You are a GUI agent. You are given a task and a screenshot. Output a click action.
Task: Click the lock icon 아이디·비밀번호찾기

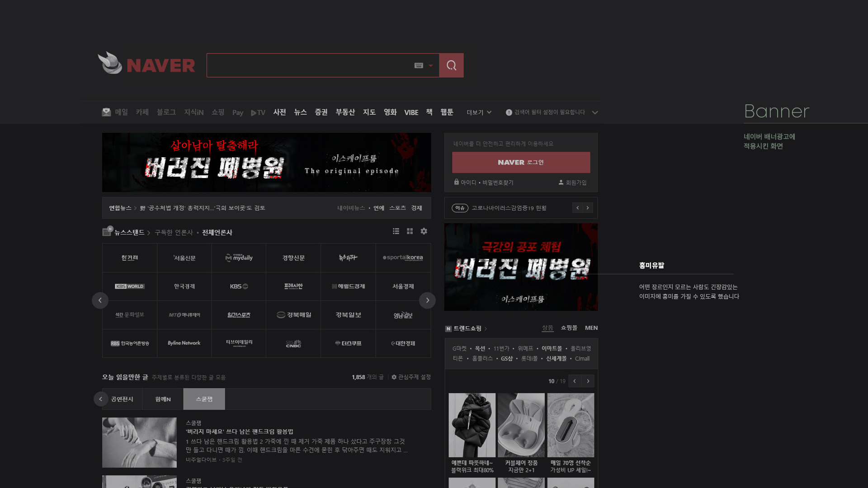(x=457, y=182)
